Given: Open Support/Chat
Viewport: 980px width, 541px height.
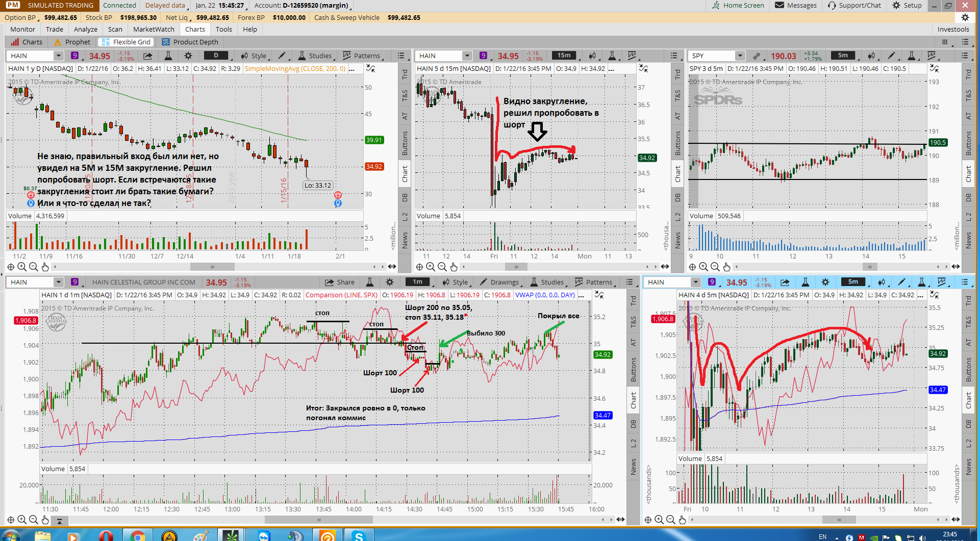Looking at the screenshot, I should (855, 5).
